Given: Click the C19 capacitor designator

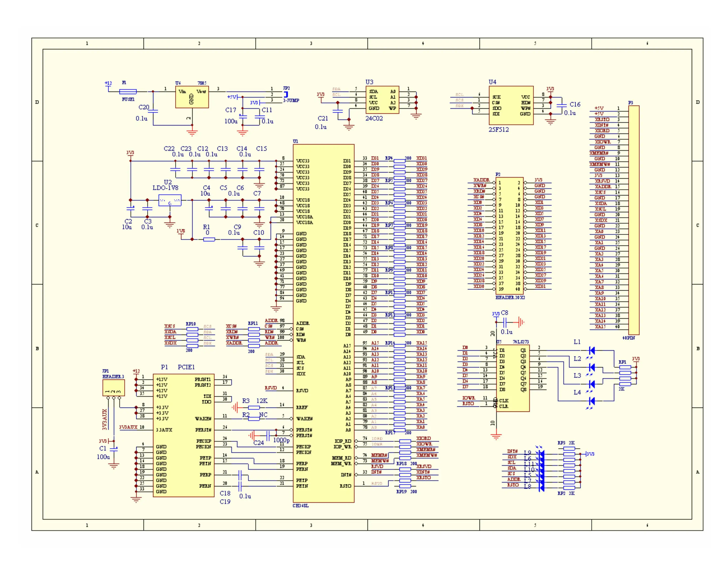Looking at the screenshot, I should click(225, 502).
